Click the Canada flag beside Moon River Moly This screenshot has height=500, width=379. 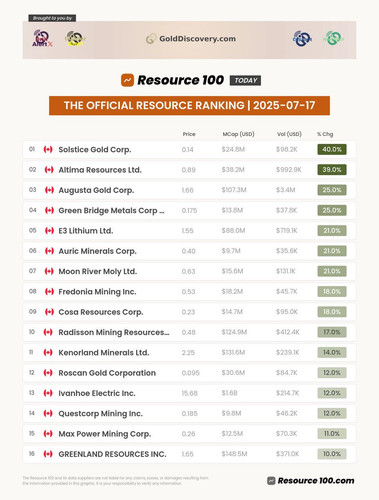click(x=49, y=271)
